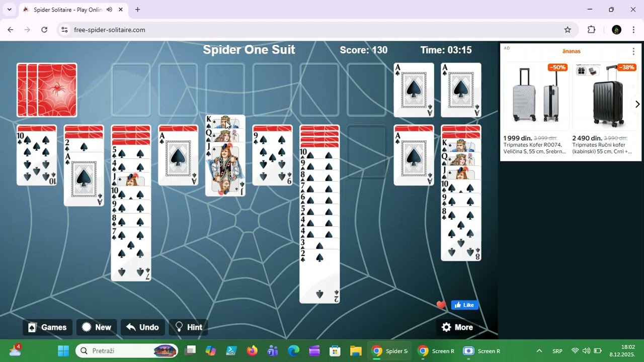Open the taskbar clock and date
This screenshot has width=644, height=362.
(x=622, y=351)
